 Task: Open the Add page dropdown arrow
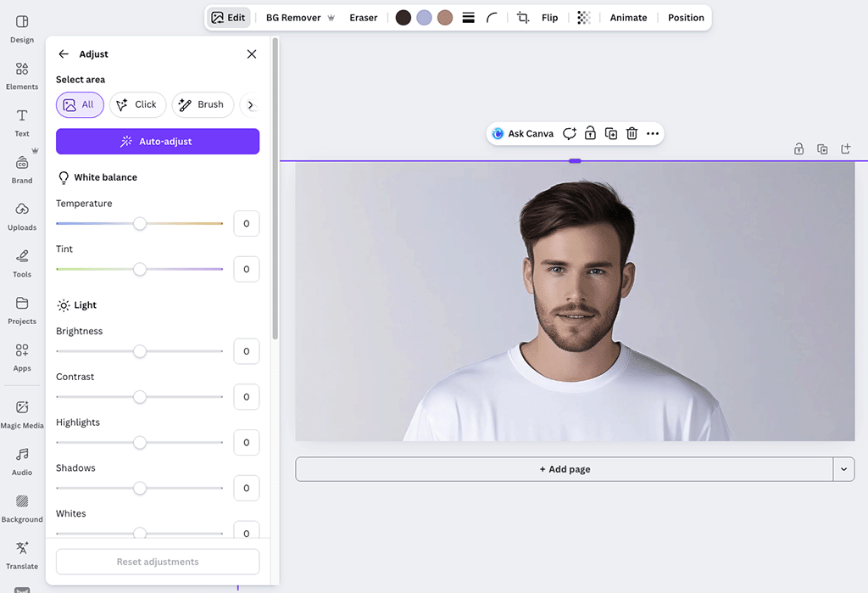point(843,469)
